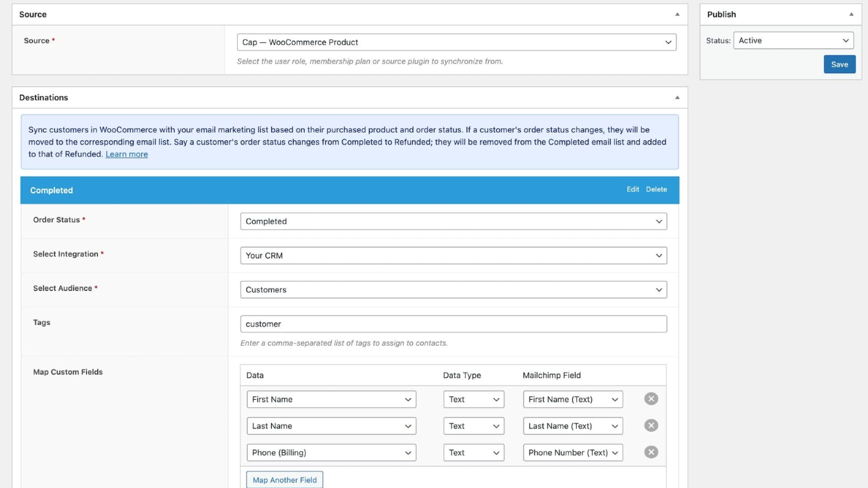Change the Phone (Billing) data dropdown

pyautogui.click(x=331, y=453)
